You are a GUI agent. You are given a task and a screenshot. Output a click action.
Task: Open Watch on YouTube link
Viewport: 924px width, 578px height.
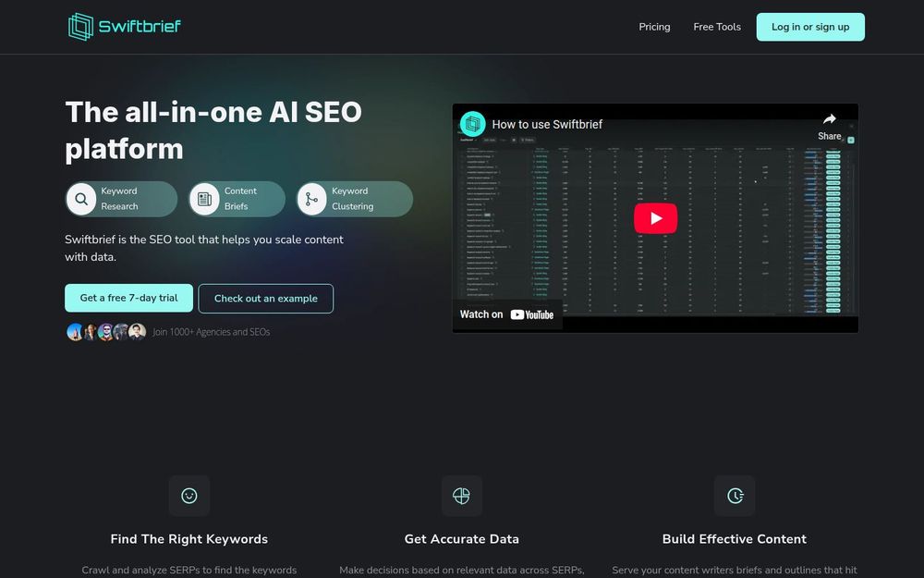point(506,314)
